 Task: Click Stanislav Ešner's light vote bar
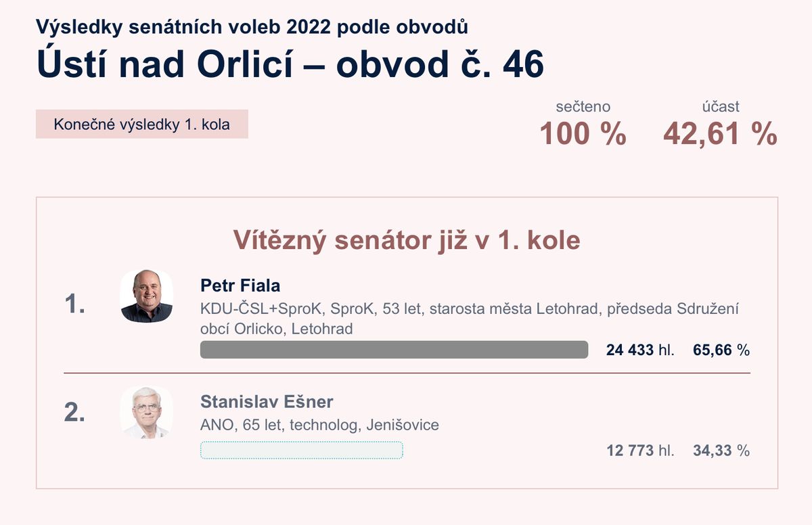click(302, 450)
